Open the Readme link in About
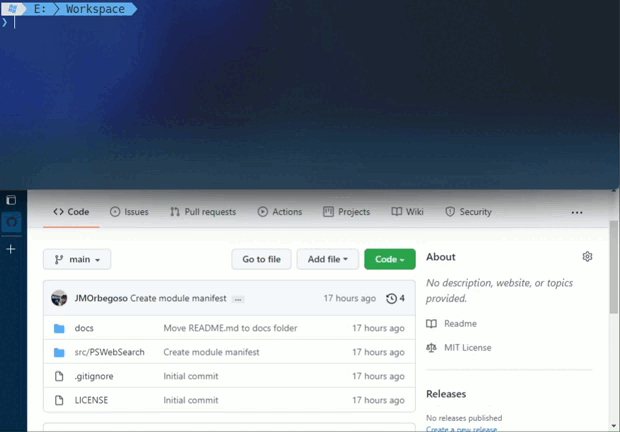The height and width of the screenshot is (432, 620). point(460,324)
